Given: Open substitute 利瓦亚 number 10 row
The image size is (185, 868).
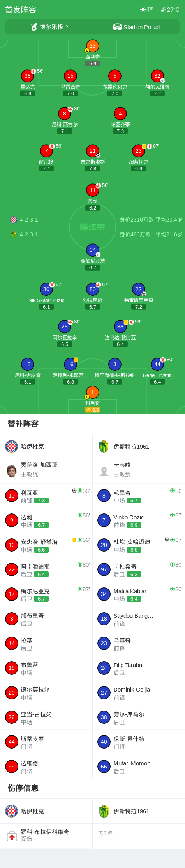Looking at the screenshot, I should click(46, 496).
